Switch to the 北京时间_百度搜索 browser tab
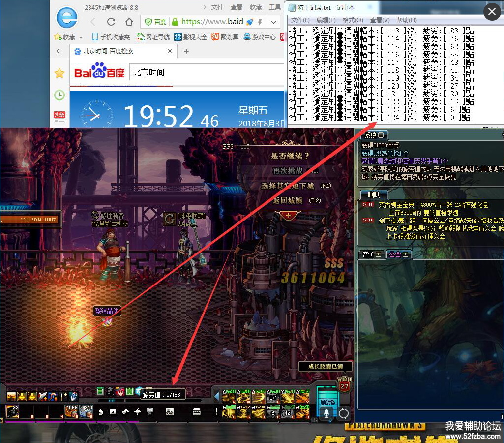This screenshot has width=504, height=443. [123, 51]
